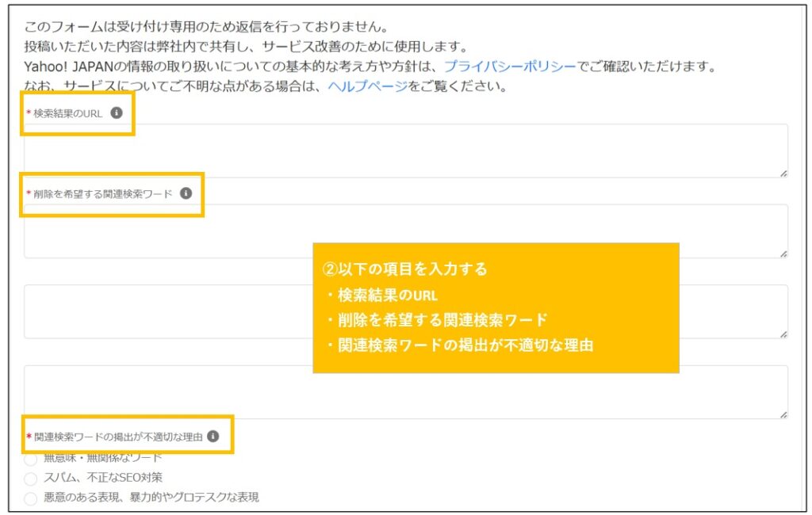Choose the スパム、不正なSEO対策 radio option

click(31, 479)
